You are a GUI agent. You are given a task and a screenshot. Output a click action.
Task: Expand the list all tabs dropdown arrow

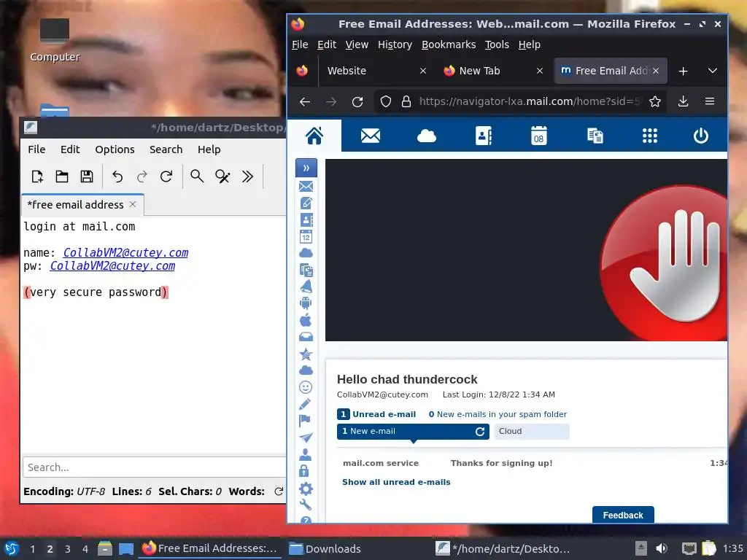pyautogui.click(x=712, y=71)
